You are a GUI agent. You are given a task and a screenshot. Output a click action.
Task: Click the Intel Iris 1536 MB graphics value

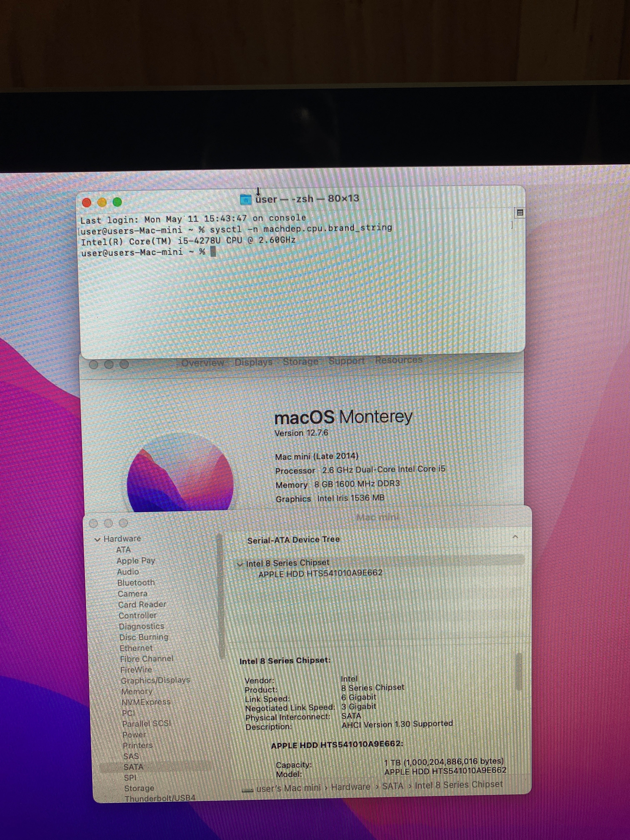coord(351,498)
